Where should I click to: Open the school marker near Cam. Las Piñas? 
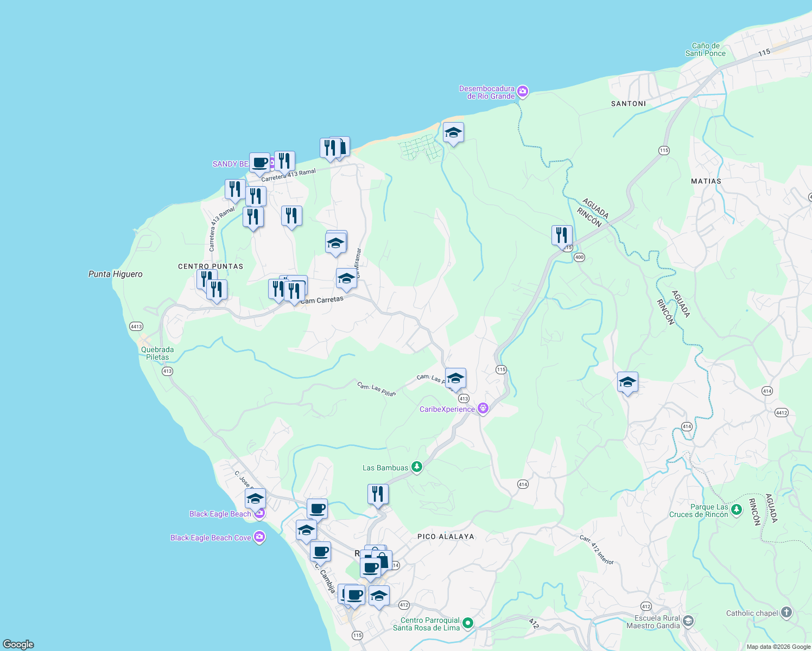point(455,378)
